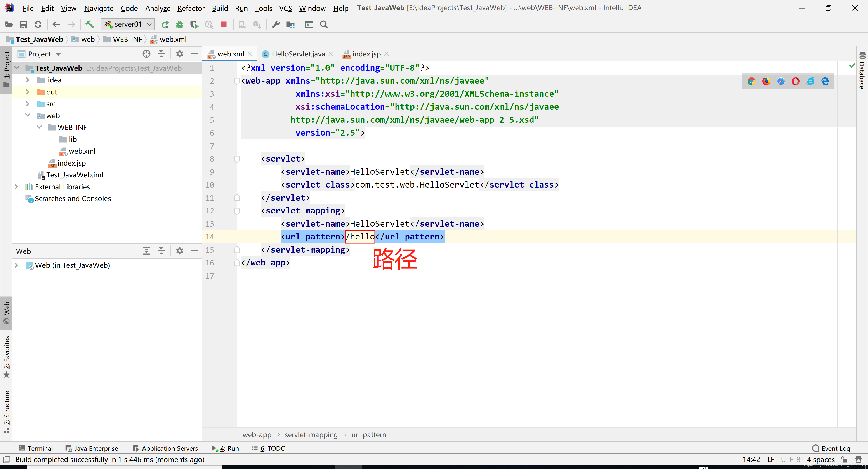Collapse the Test_JavaWeb root node

pyautogui.click(x=17, y=68)
